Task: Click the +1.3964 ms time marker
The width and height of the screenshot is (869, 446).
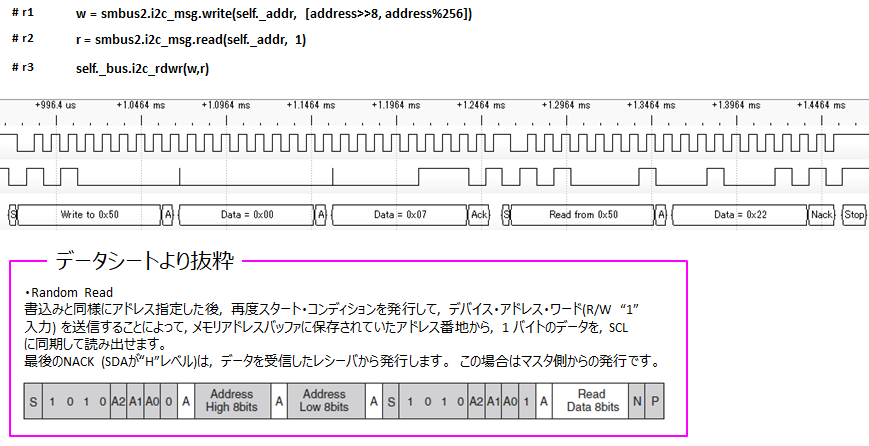Action: point(736,105)
